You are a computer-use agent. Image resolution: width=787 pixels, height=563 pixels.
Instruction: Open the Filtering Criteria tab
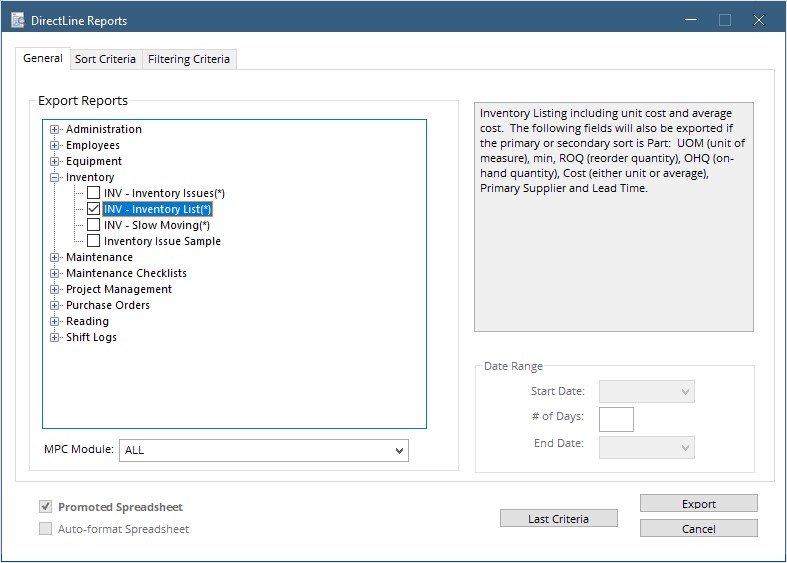[189, 59]
